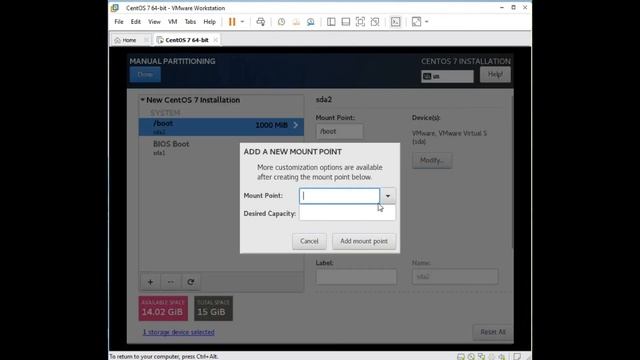This screenshot has width=640, height=360.
Task: Click the CD/DVD status bar icon
Action: [x=471, y=356]
